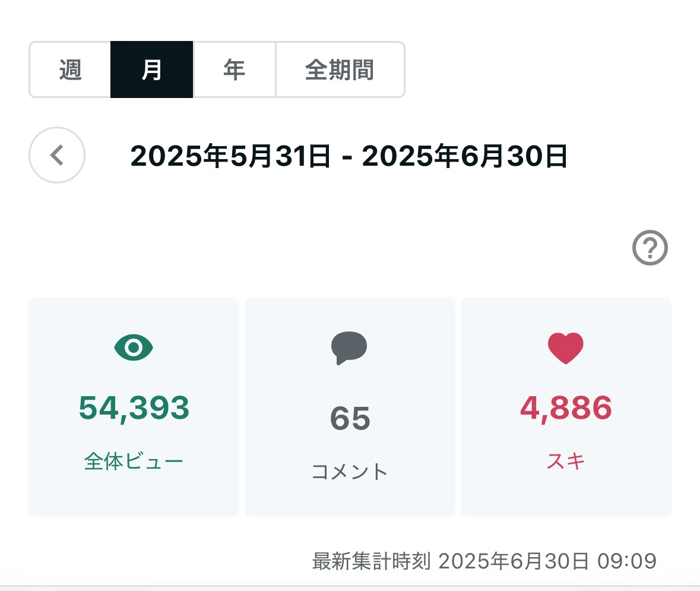The image size is (700, 591).
Task: Switch to the 年 tab
Action: point(235,69)
